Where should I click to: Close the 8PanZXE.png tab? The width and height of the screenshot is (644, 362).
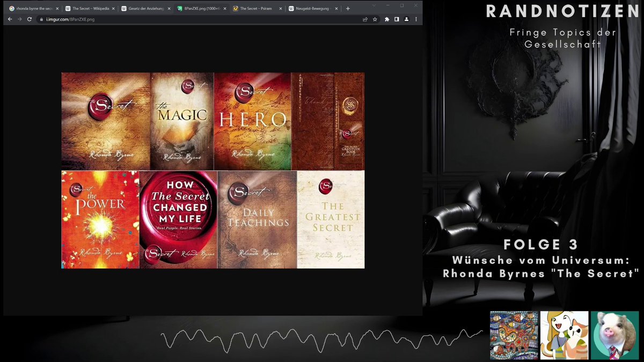[x=224, y=9]
